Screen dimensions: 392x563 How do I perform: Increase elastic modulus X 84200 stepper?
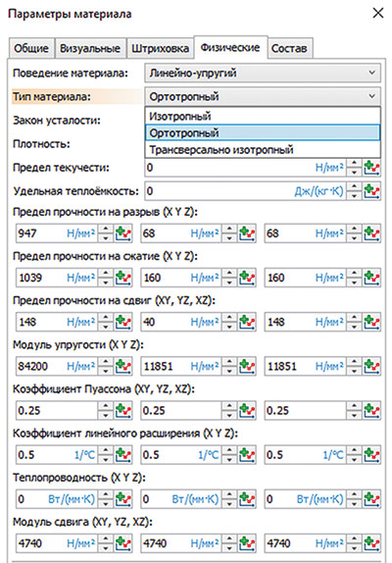[x=106, y=362]
